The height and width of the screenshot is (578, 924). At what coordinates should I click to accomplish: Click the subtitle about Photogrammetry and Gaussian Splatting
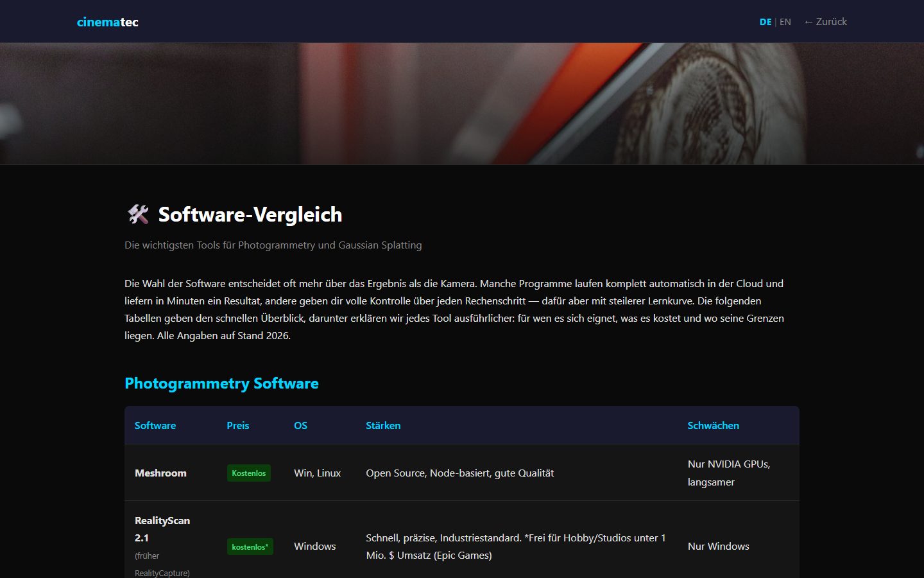click(273, 245)
